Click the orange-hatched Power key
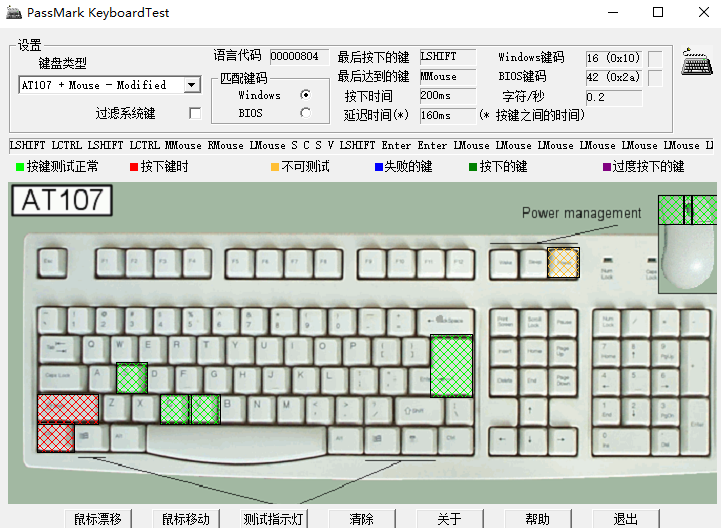This screenshot has height=528, width=721. point(563,263)
